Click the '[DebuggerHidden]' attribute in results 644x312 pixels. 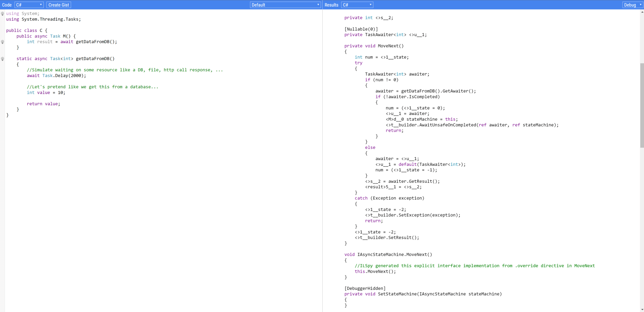point(365,288)
